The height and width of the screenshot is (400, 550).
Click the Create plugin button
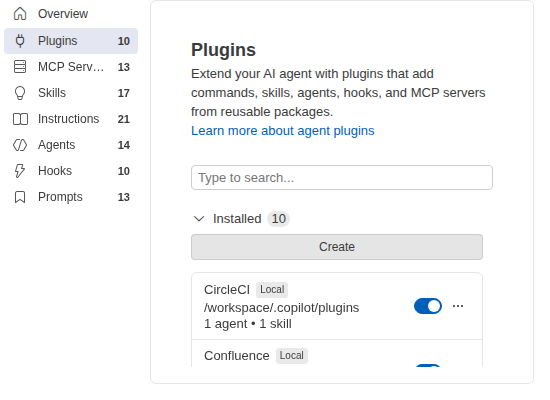pos(337,247)
